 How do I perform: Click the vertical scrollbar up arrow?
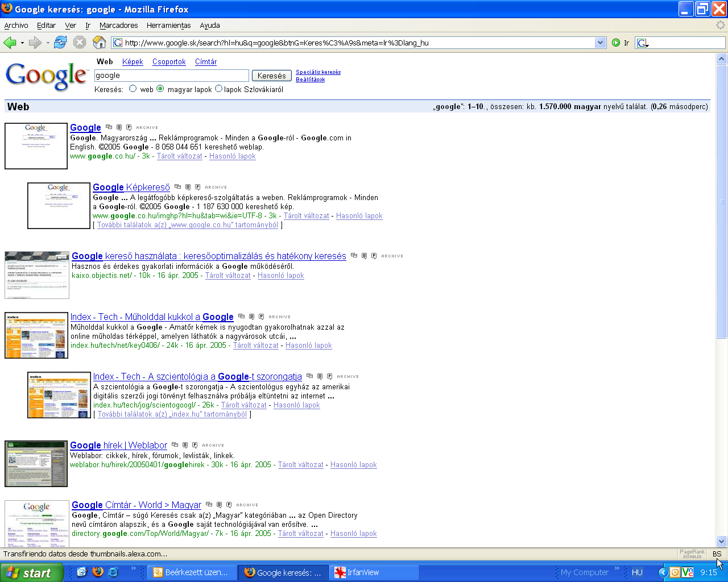[722, 59]
